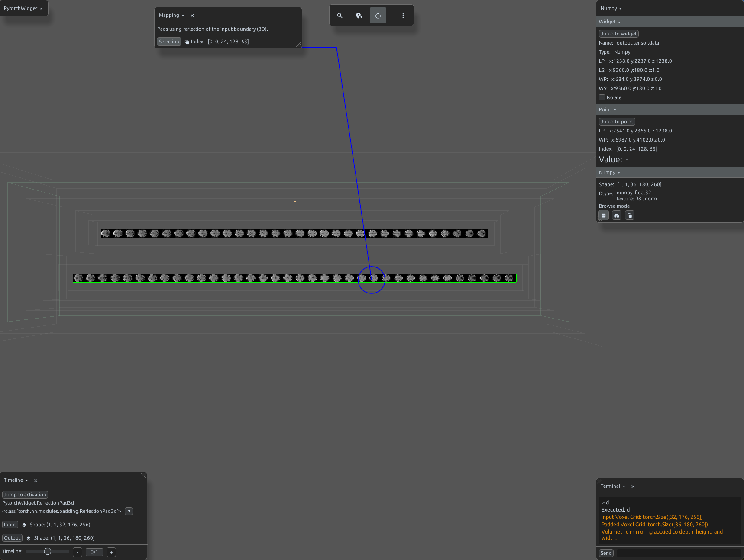Click the 0/1 timeline step field
744x560 pixels.
(94, 552)
